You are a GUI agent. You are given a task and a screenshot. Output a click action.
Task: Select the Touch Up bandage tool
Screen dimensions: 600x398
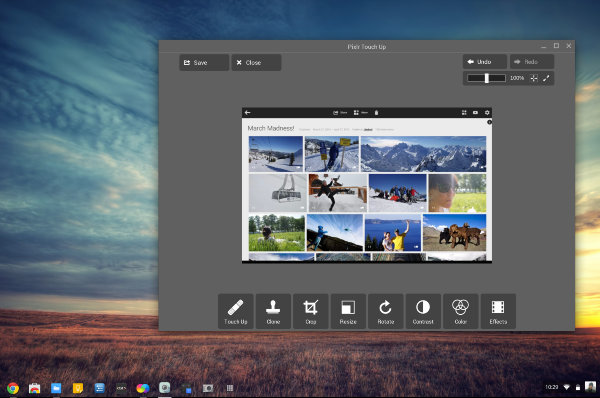tap(236, 311)
